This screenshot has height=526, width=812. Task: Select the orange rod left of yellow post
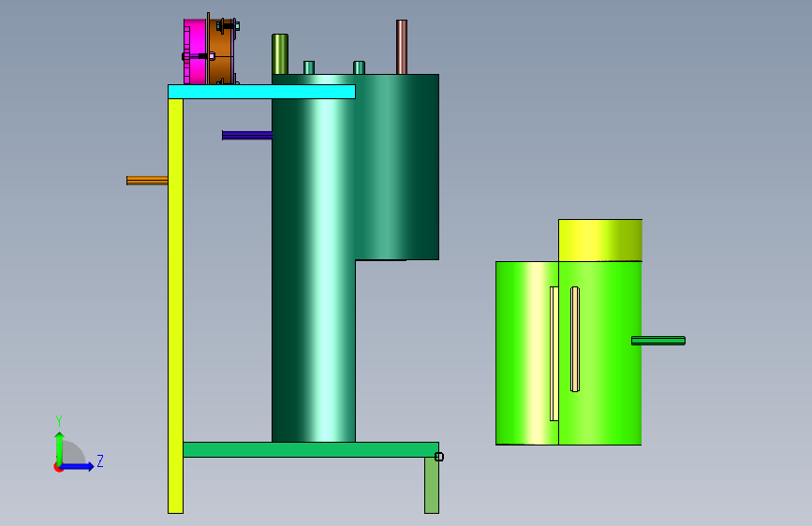pyautogui.click(x=147, y=180)
